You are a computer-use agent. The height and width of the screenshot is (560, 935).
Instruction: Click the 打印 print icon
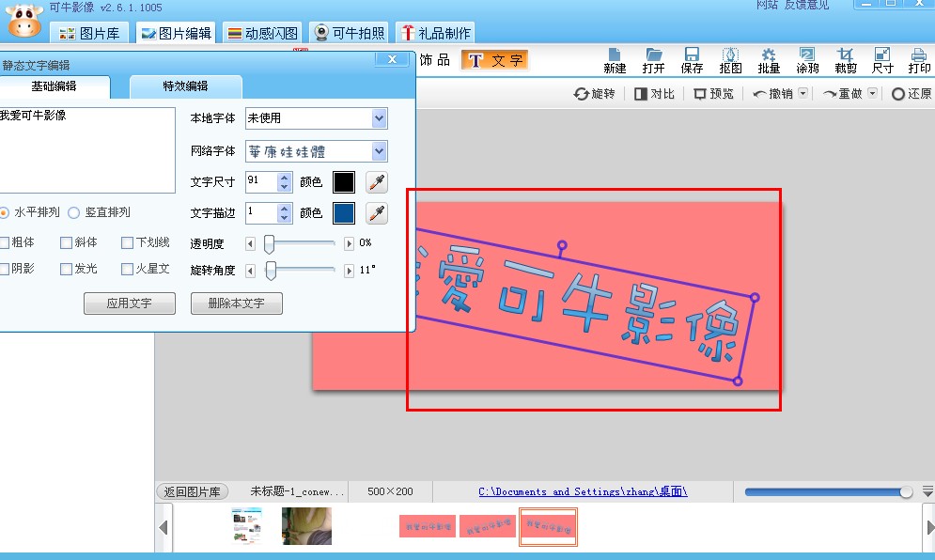point(920,61)
